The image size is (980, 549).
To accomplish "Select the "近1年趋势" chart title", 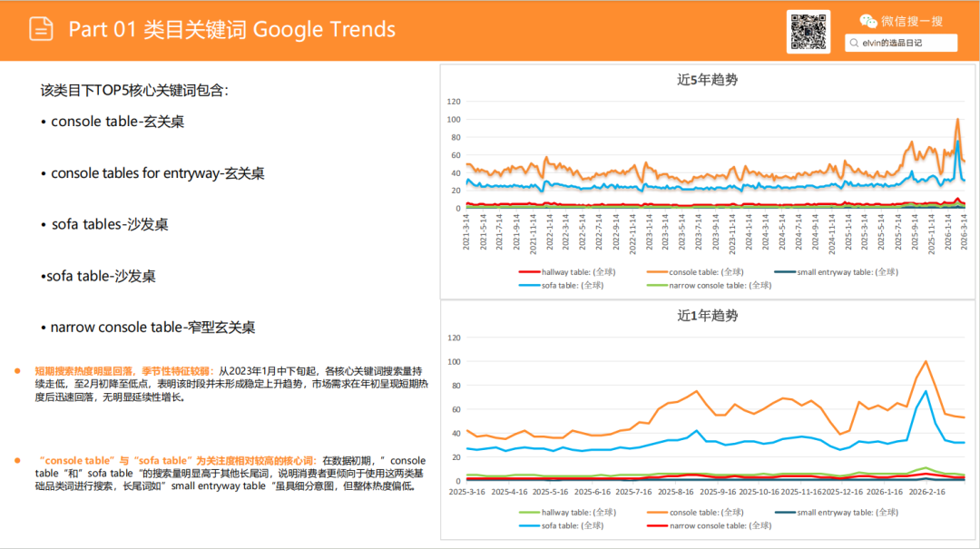I will click(707, 316).
